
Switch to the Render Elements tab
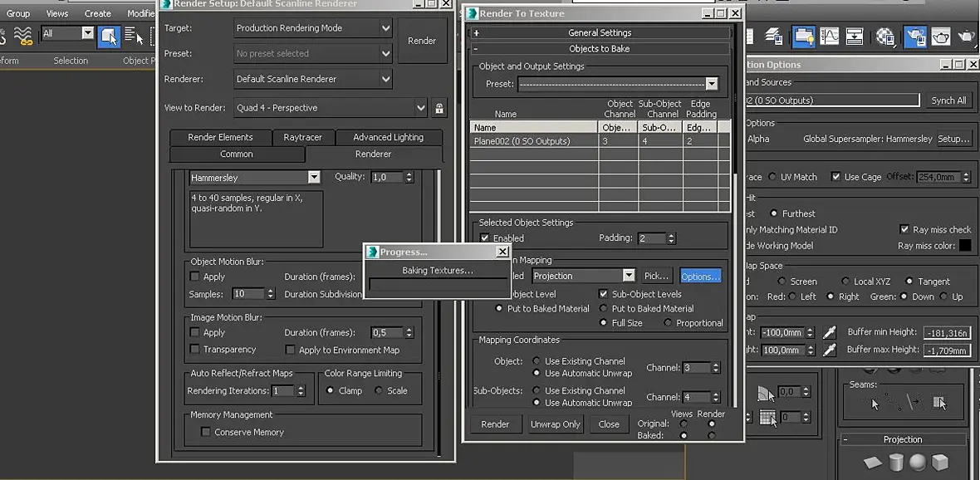[220, 138]
